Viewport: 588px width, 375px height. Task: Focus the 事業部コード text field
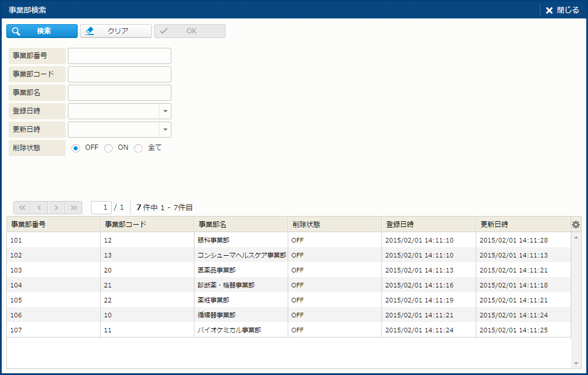[x=120, y=74]
